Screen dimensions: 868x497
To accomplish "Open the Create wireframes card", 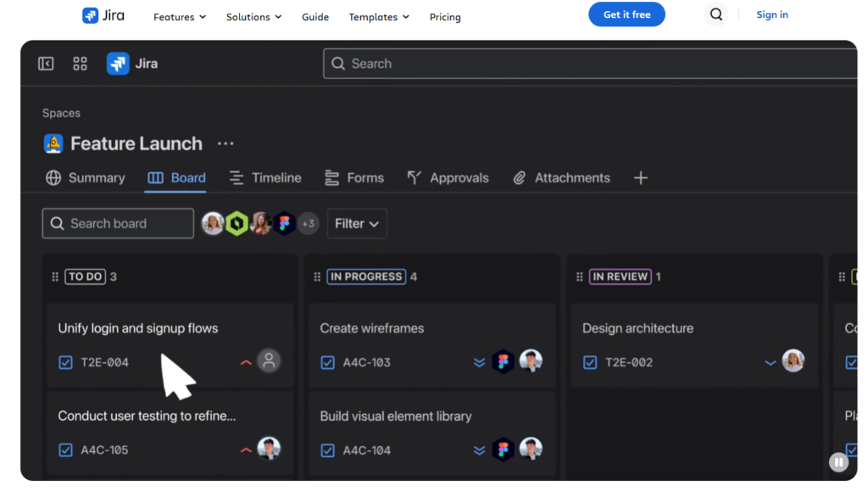I will point(432,345).
